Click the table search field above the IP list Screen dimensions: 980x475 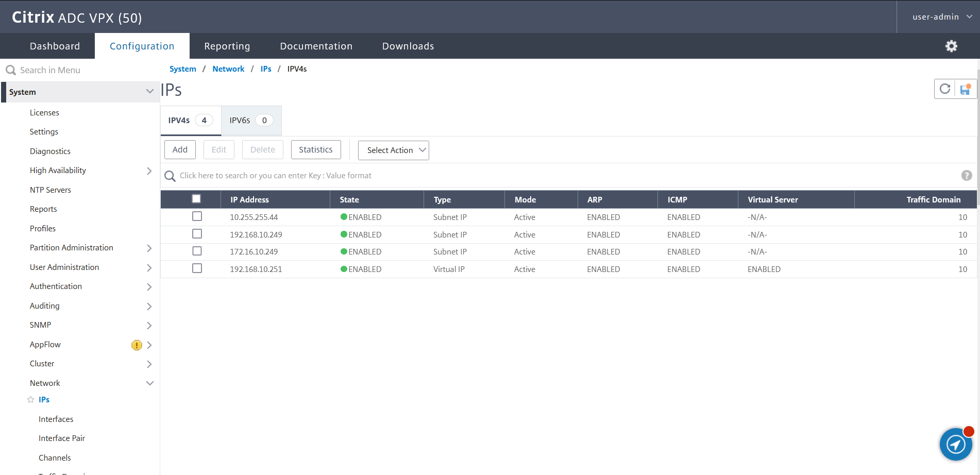[x=361, y=175]
